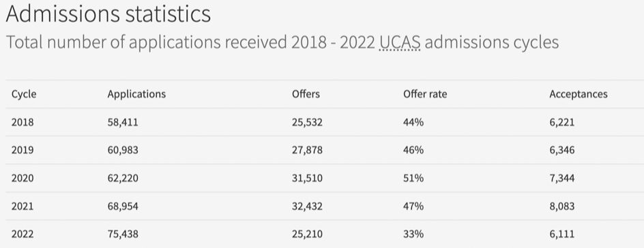This screenshot has width=644, height=248.
Task: Click the Offer rate column header
Action: click(x=425, y=94)
